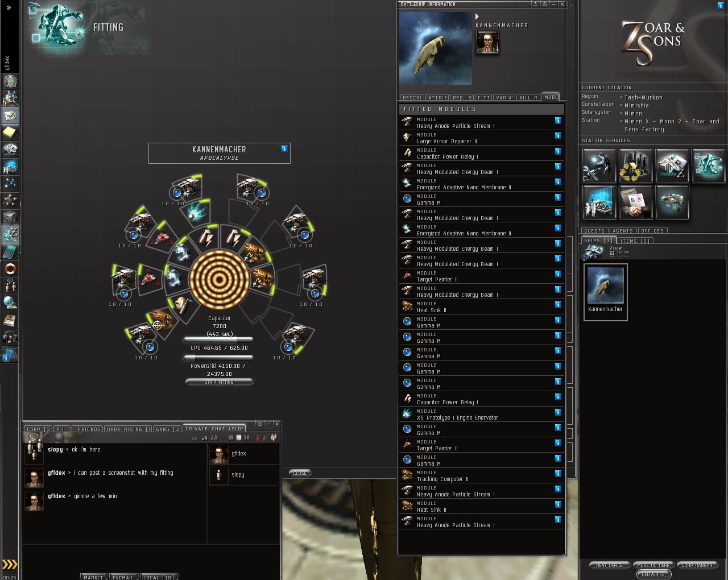Open the teal Fitting station service icon
This screenshot has height=580, width=728.
[x=708, y=166]
